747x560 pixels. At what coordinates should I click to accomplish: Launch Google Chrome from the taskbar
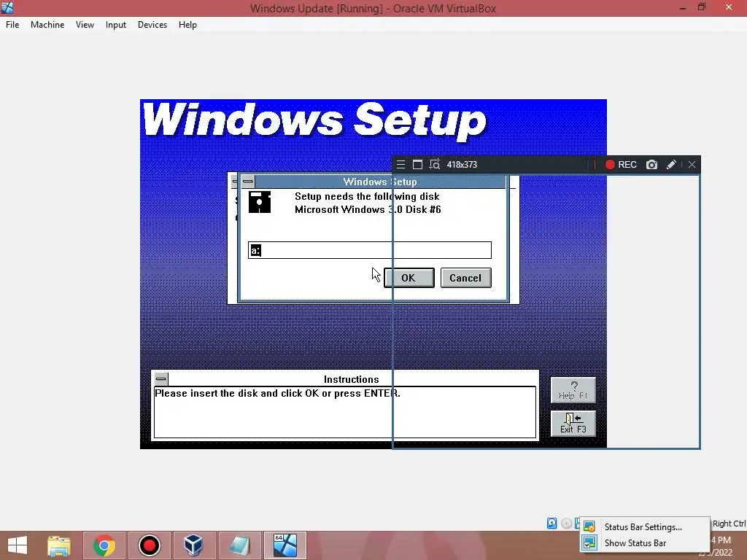click(104, 545)
